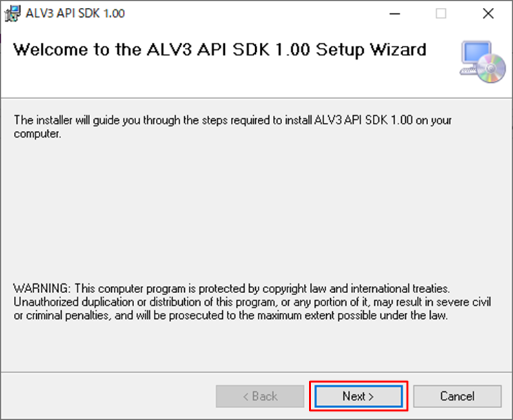Click the computer and CD setup icon

tap(483, 62)
